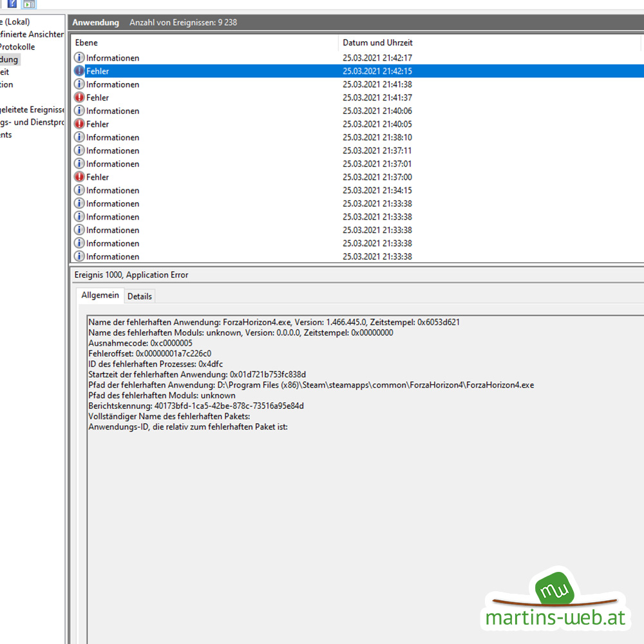Switch to the Allgemein tab
The image size is (644, 644).
[100, 296]
